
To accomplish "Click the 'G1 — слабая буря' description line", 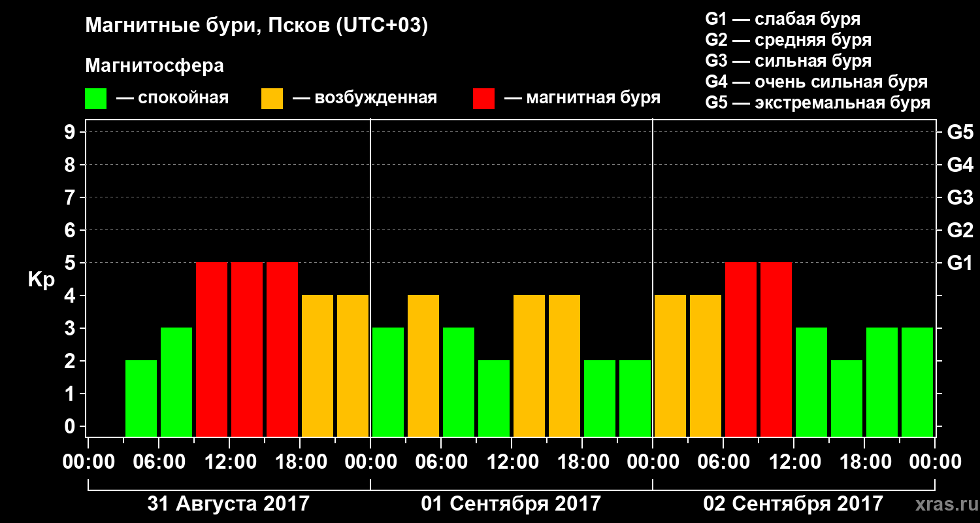I will click(783, 19).
